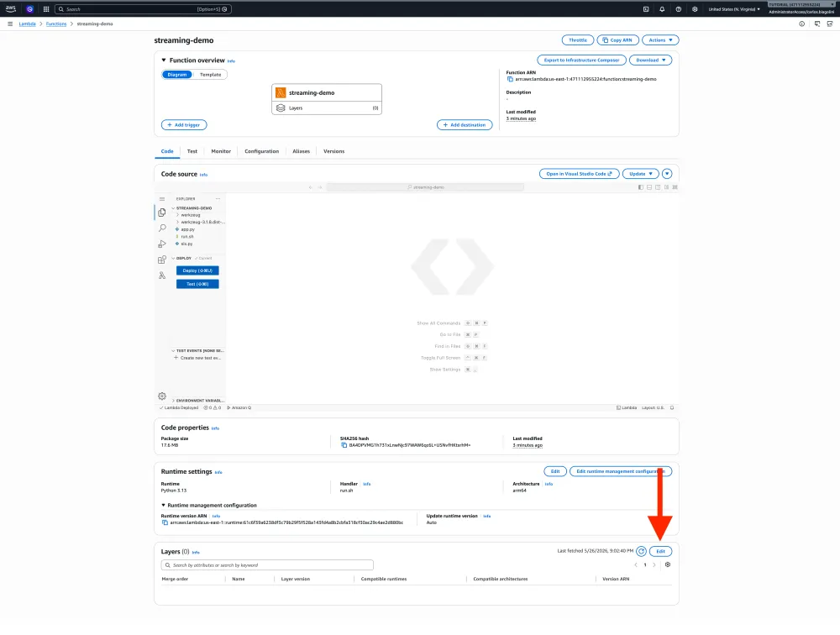Click the Throttle button
840x635 pixels.
pyautogui.click(x=578, y=40)
